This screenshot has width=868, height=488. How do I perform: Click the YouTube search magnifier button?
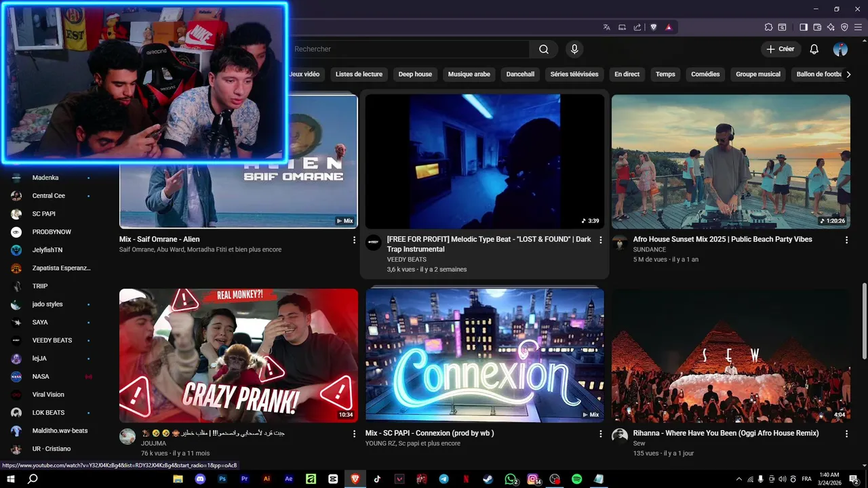tap(544, 49)
